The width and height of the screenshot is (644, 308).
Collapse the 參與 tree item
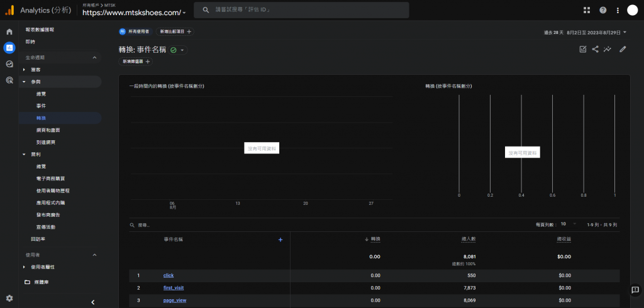[24, 82]
